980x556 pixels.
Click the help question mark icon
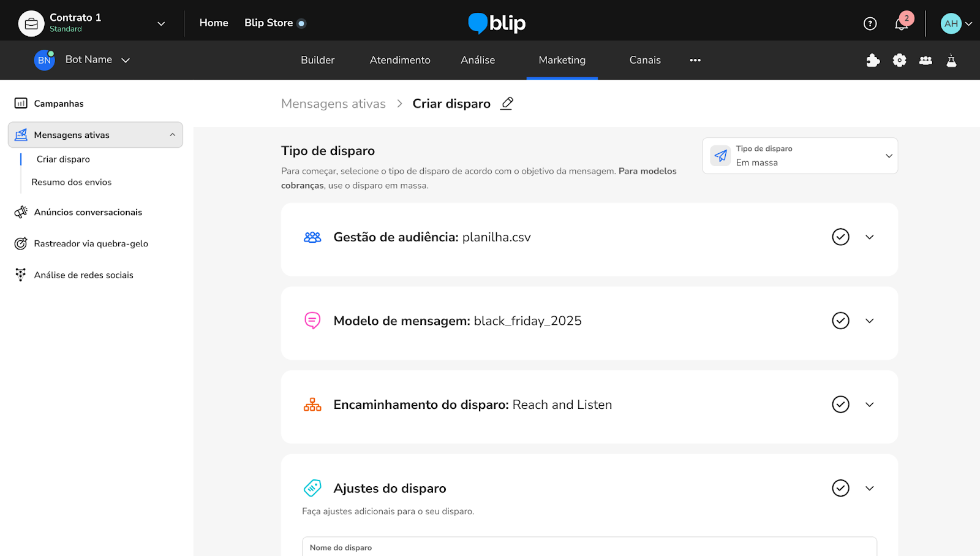click(870, 24)
